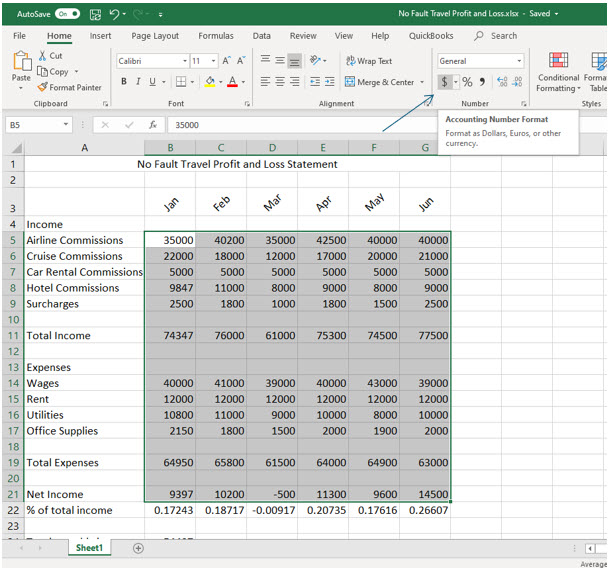Click Increase Decimal icon
The image size is (610, 570).
point(502,82)
